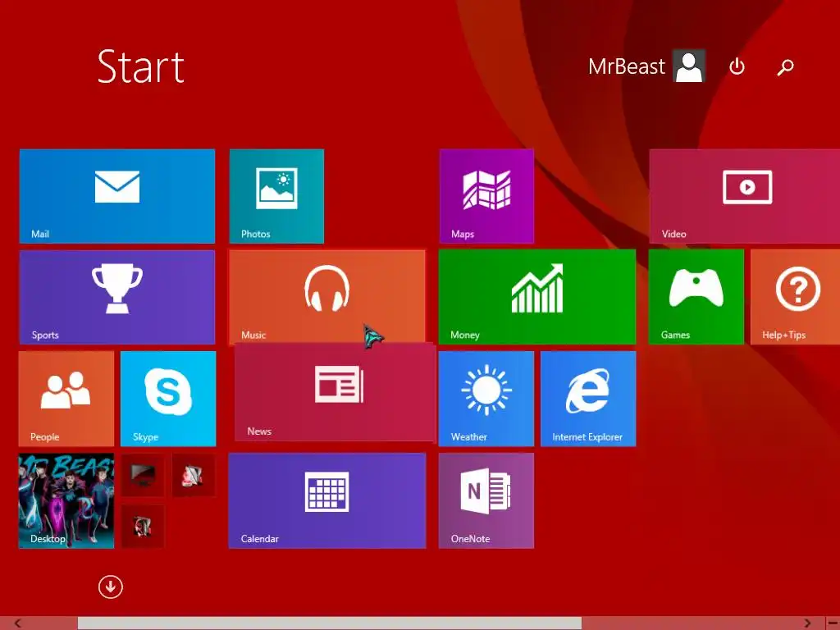Show all apps with down arrow
This screenshot has height=630, width=840.
point(111,587)
